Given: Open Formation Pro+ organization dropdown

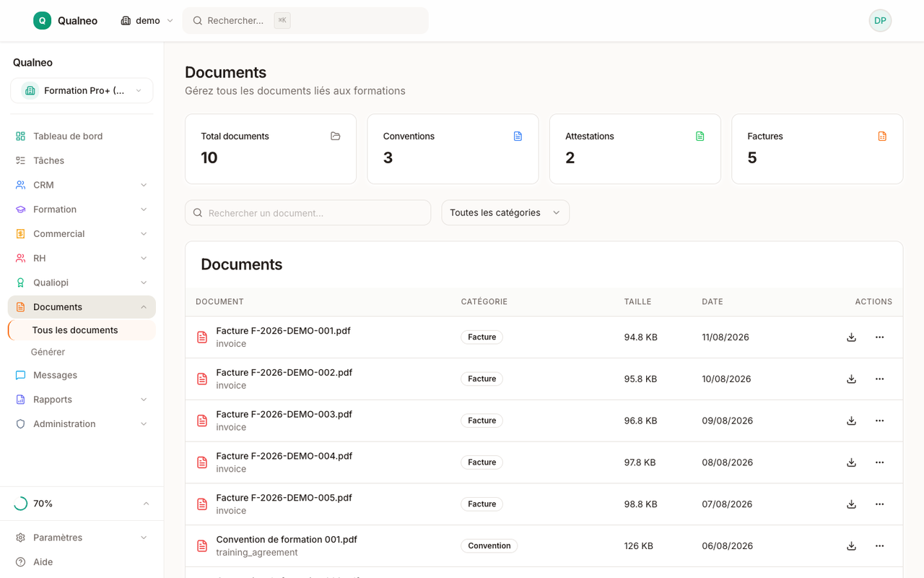Looking at the screenshot, I should pyautogui.click(x=82, y=91).
